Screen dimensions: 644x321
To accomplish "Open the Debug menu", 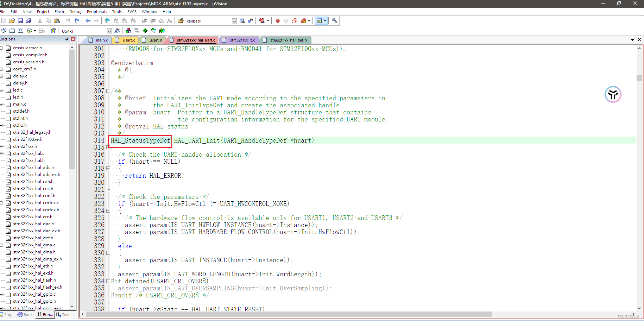I will 75,12.
